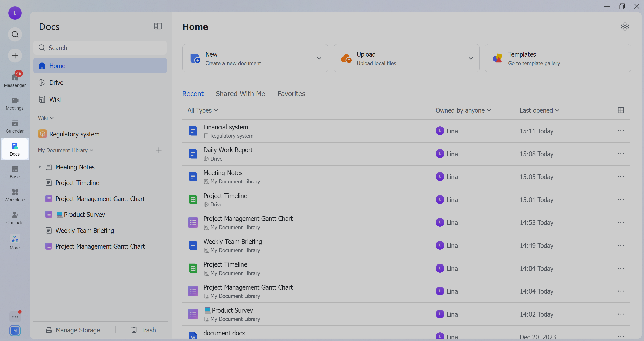This screenshot has height=341, width=644.
Task: Switch to the Shared With Me tab
Action: [x=240, y=93]
